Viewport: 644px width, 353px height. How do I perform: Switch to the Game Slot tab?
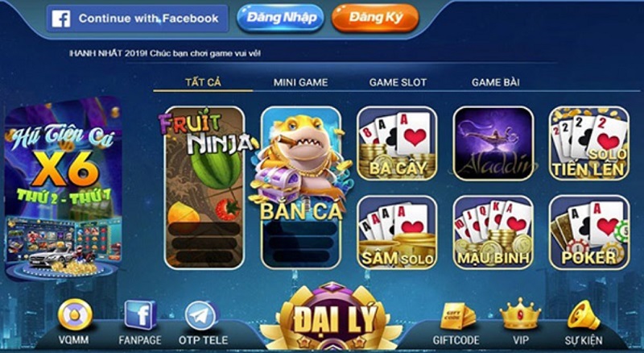coord(398,82)
